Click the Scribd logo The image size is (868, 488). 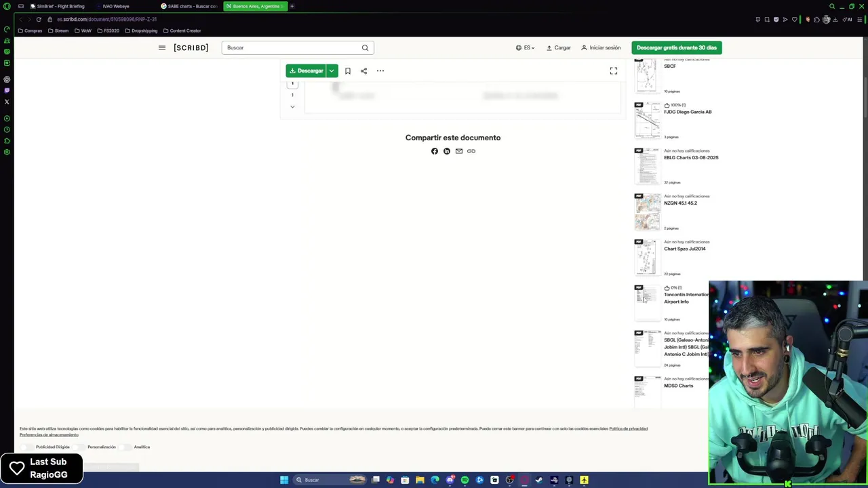tap(191, 47)
